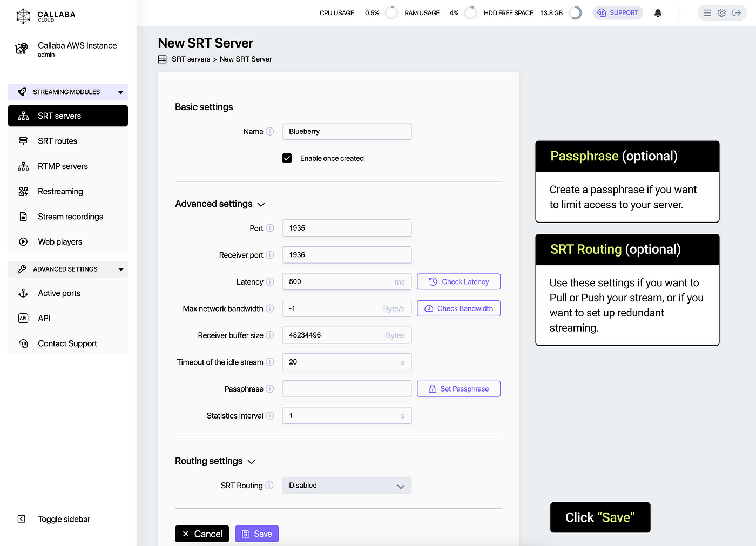Screen dimensions: 756x546
Task: Click the Name input field
Action: click(347, 131)
